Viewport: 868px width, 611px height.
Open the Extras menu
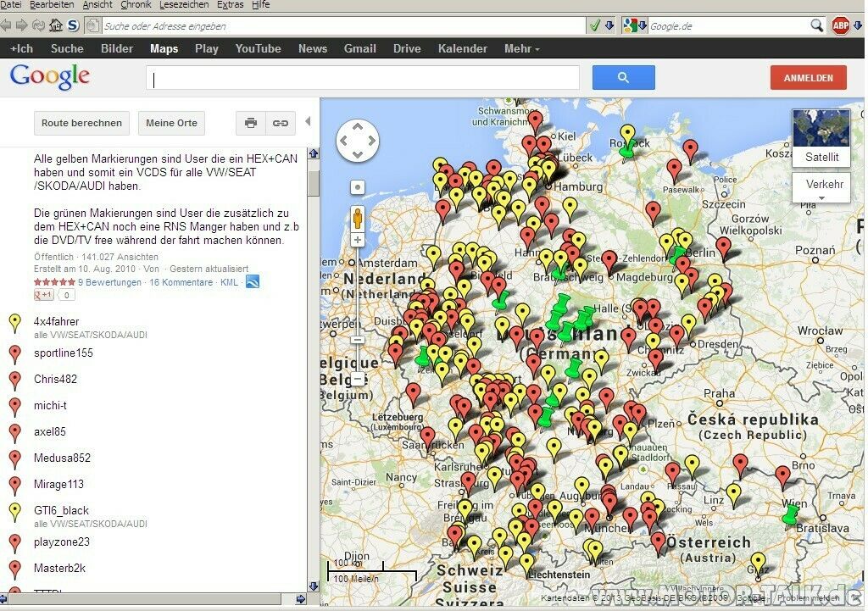tap(231, 4)
